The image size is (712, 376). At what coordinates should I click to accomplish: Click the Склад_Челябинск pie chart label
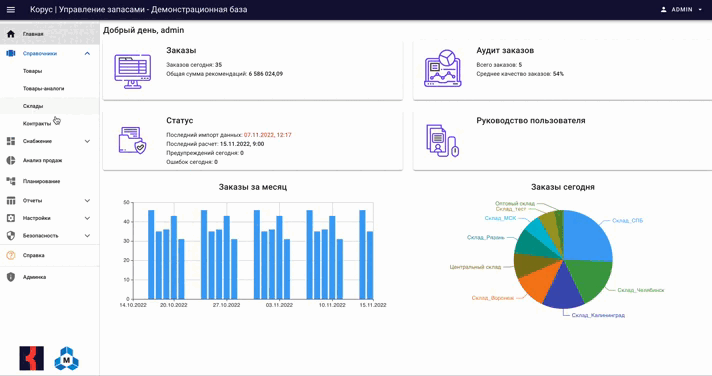tap(641, 290)
